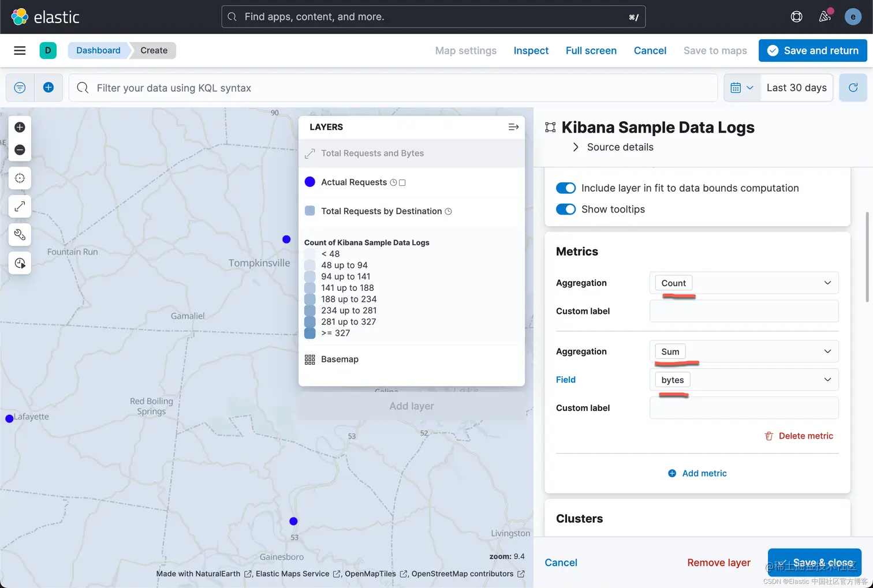This screenshot has height=588, width=873.
Task: Click the Create breadcrumb
Action: coord(154,50)
